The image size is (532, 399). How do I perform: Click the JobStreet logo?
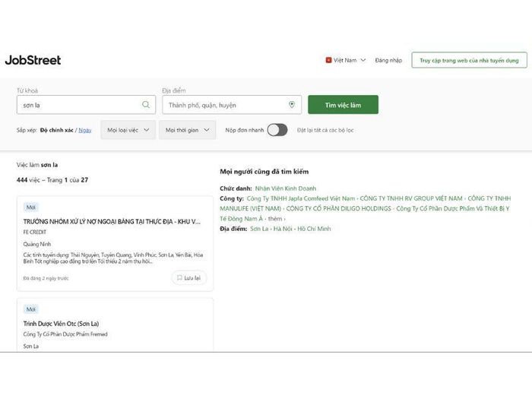tap(33, 60)
